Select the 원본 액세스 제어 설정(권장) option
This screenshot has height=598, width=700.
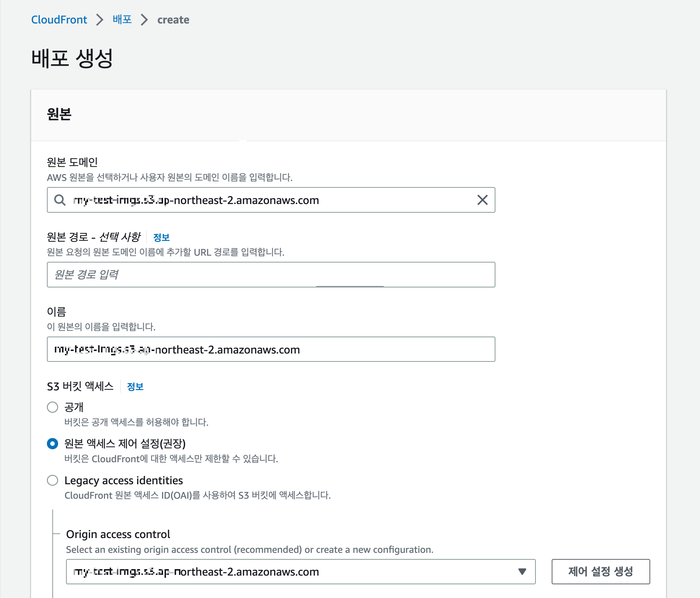53,443
